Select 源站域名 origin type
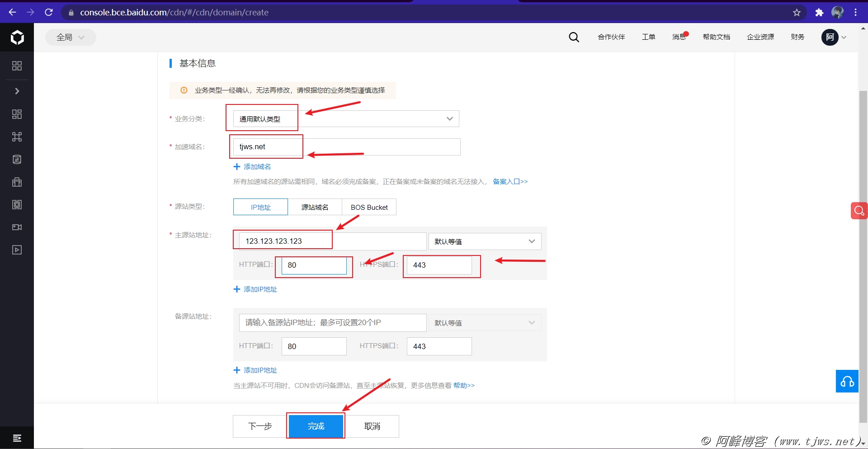The height and width of the screenshot is (449, 868). click(315, 207)
